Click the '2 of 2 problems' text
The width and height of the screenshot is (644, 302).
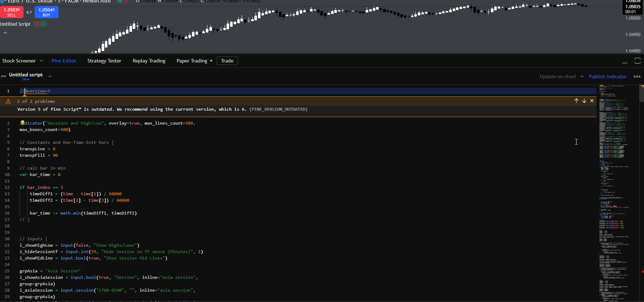(36, 101)
